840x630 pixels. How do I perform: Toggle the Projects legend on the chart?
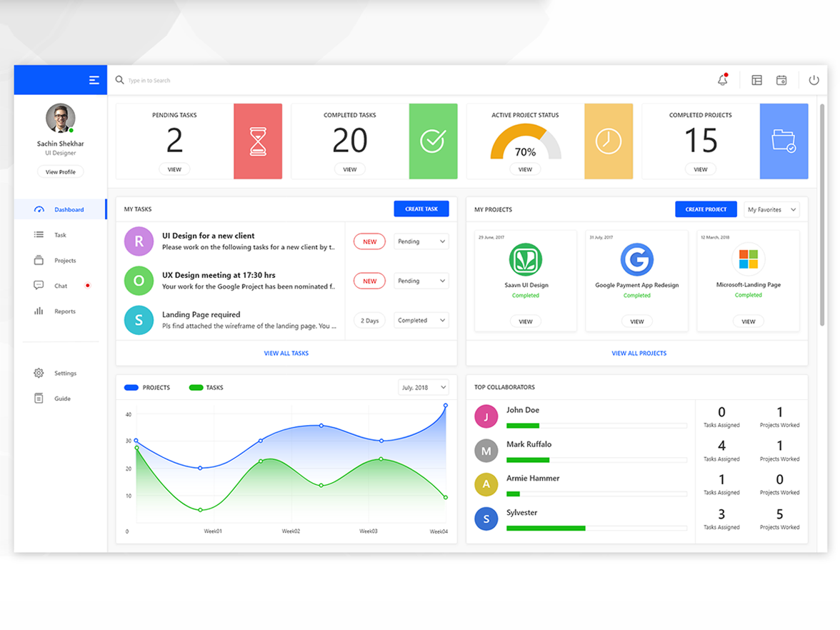point(148,387)
